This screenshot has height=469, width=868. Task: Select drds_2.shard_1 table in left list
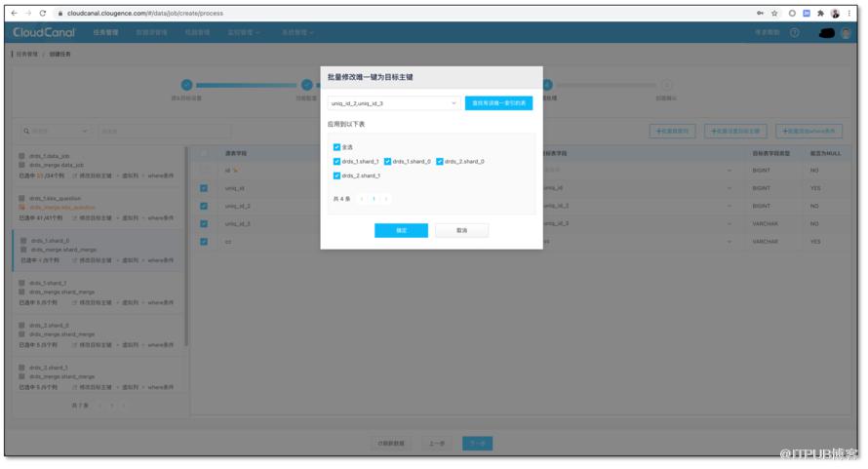point(48,368)
